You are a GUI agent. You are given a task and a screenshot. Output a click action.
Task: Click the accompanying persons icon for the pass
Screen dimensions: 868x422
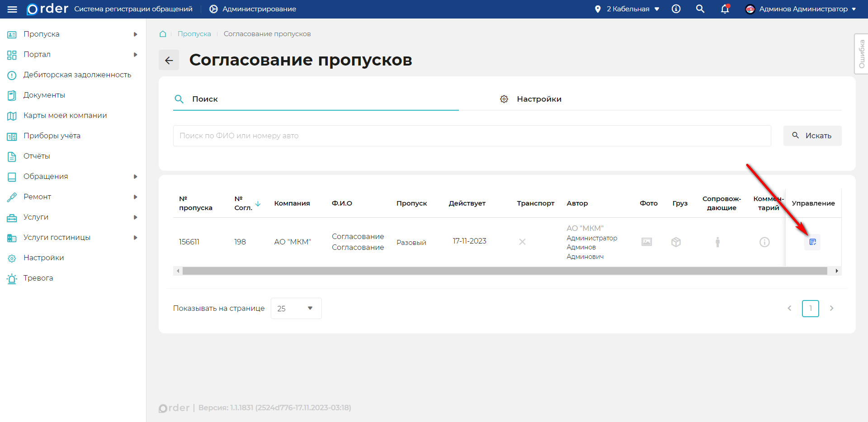coord(717,242)
